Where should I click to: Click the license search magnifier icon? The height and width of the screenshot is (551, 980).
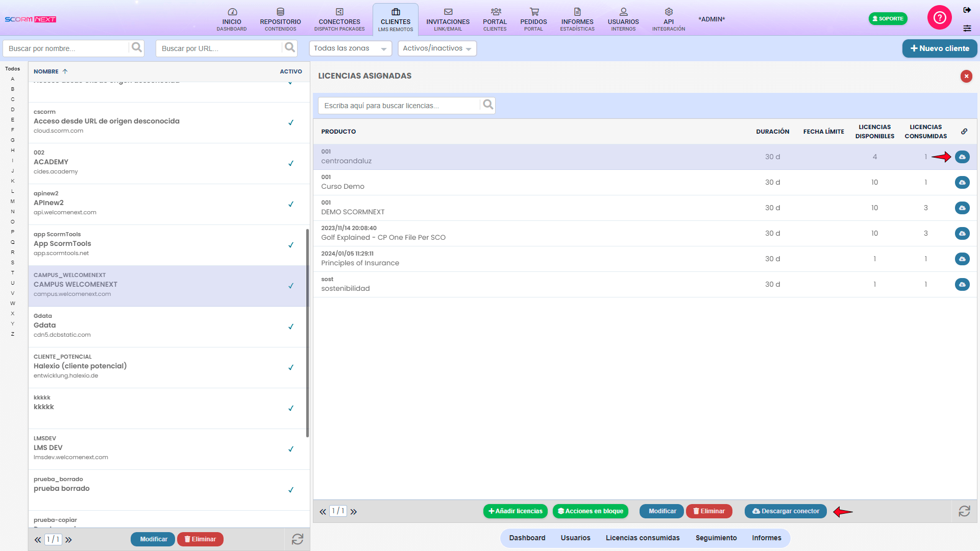[488, 105]
